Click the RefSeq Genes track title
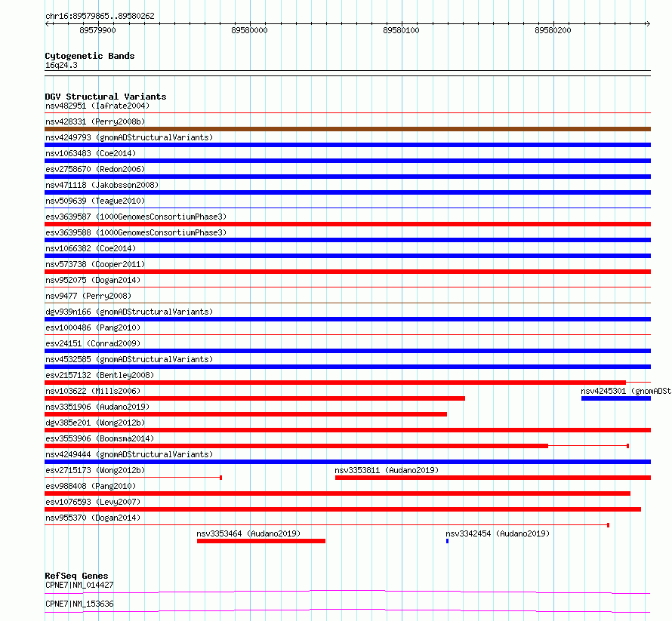672x621 pixels. (76, 576)
